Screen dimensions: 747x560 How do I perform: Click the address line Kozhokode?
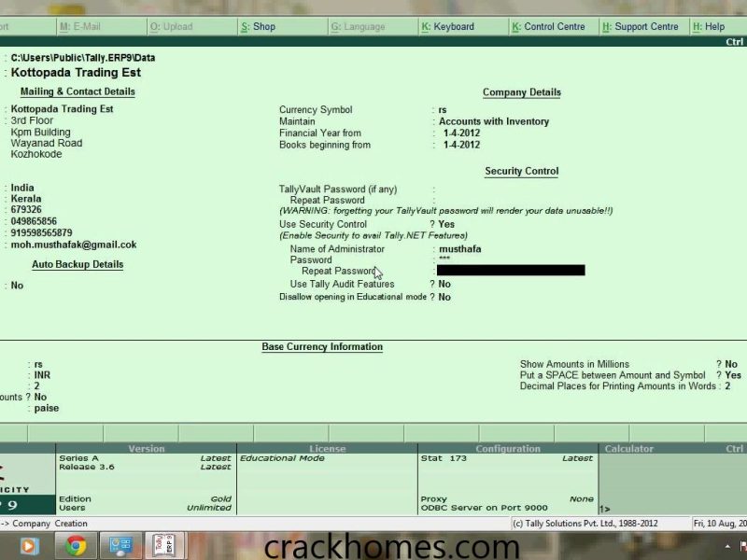36,154
